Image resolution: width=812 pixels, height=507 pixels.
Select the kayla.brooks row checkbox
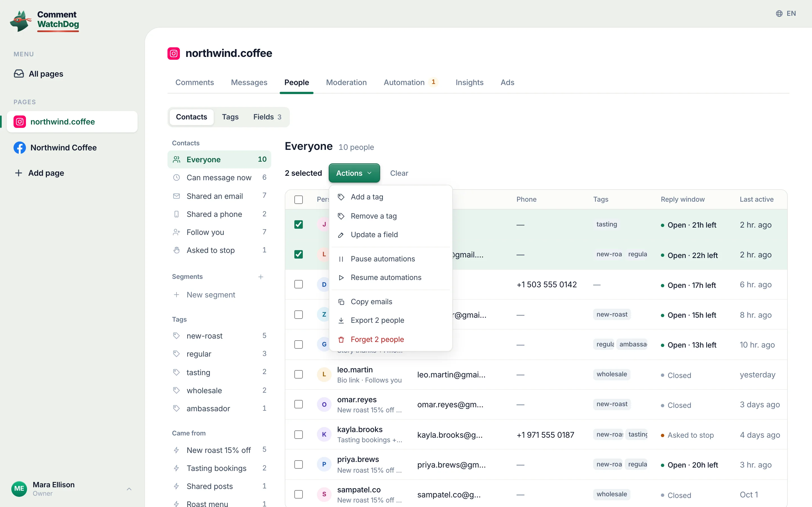coord(298,435)
